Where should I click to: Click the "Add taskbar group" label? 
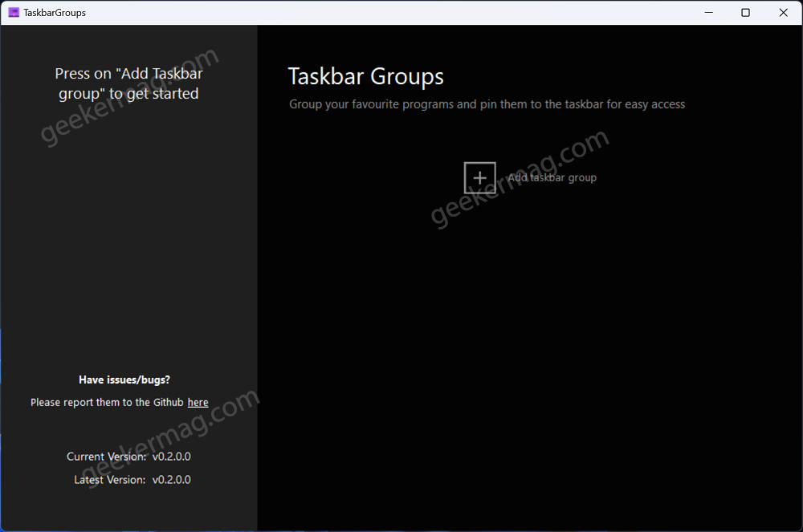click(x=552, y=177)
